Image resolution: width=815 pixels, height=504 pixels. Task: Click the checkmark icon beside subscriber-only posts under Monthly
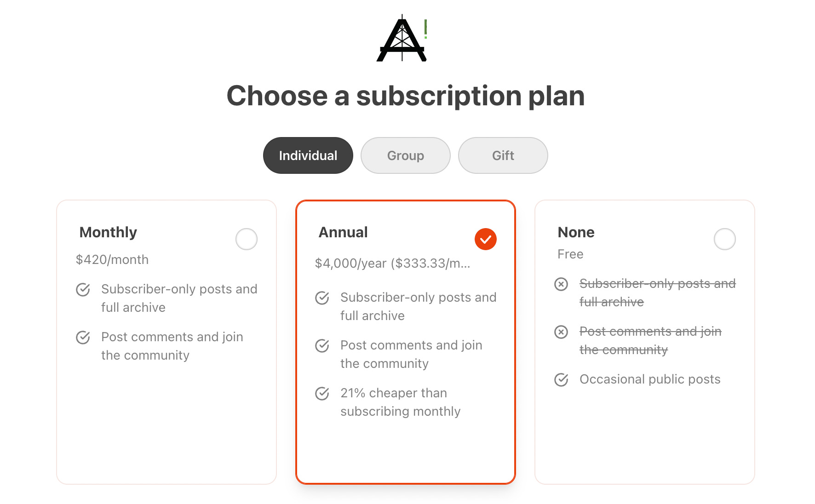83,290
